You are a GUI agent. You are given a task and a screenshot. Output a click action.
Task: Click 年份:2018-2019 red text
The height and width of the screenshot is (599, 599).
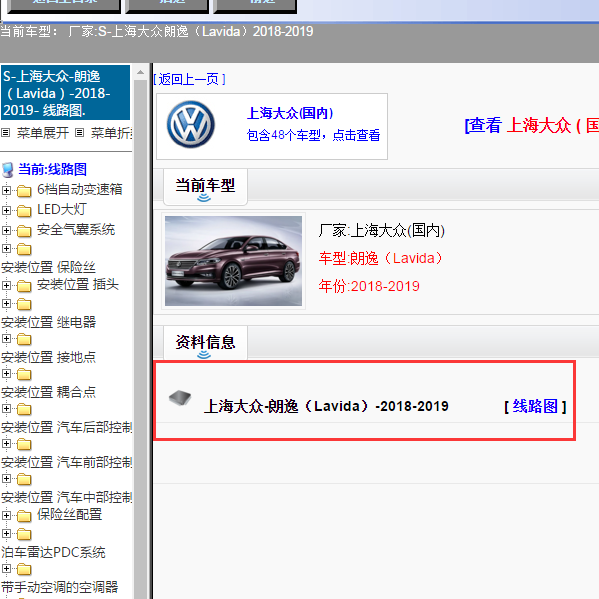[369, 286]
